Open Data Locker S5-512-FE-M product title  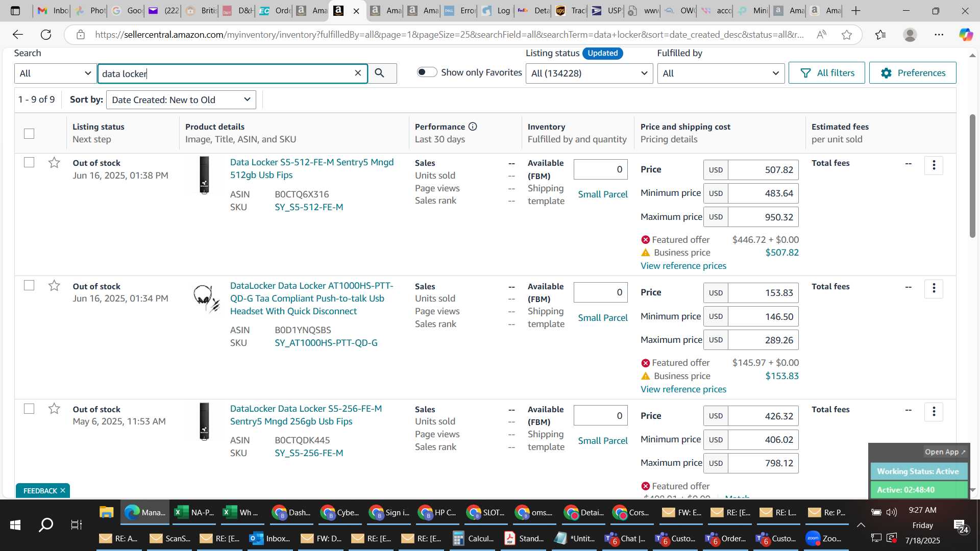click(x=312, y=168)
